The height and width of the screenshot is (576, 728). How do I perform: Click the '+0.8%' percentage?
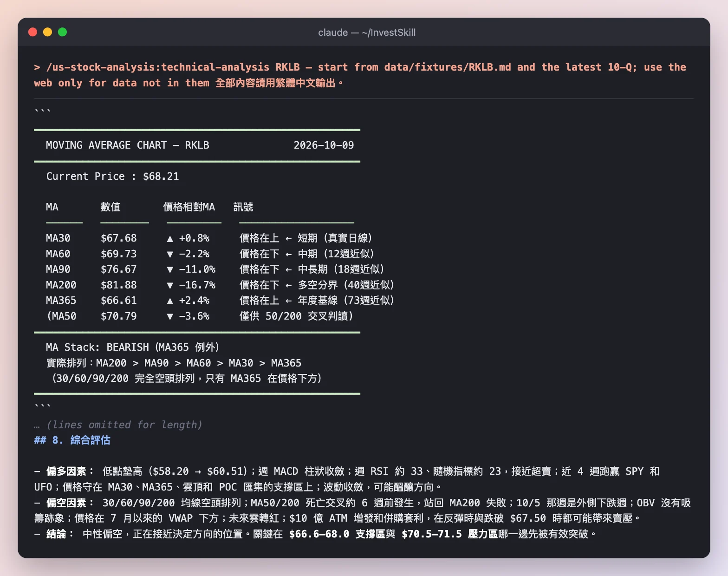194,238
